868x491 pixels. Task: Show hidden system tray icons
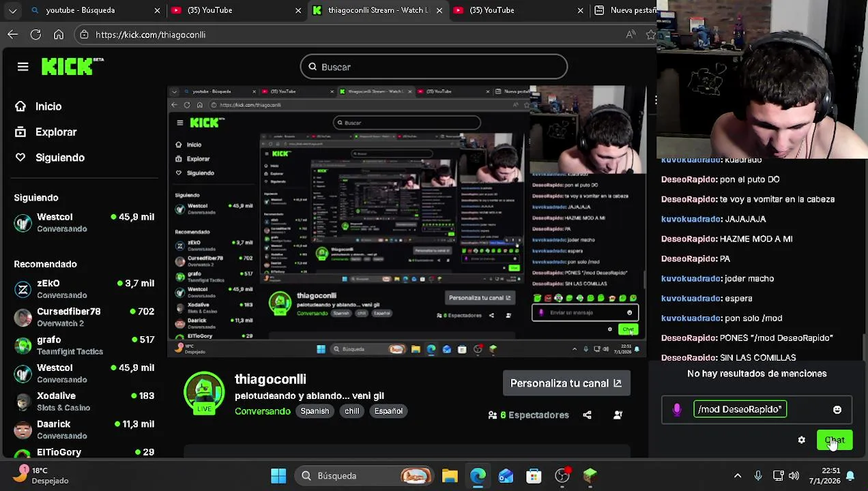click(738, 476)
